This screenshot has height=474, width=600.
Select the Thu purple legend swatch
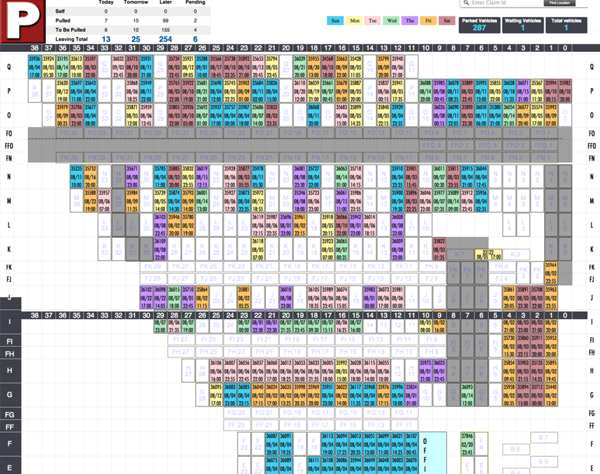coord(410,19)
